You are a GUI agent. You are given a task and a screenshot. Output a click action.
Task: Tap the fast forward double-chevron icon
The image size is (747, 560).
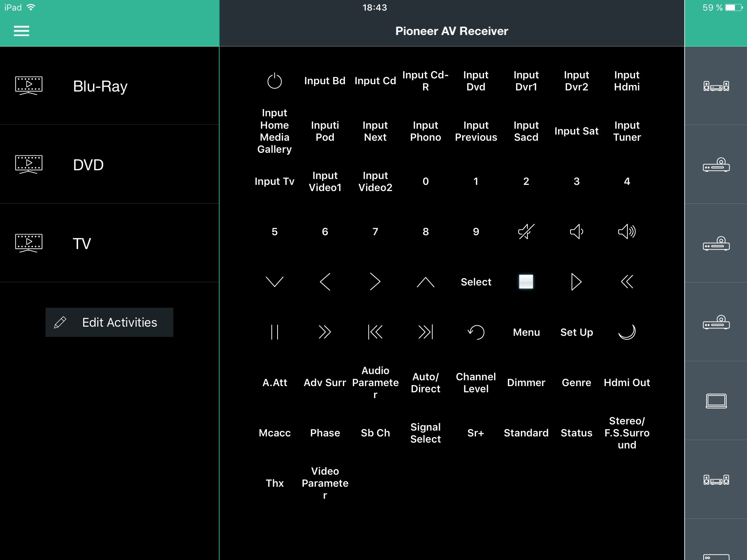point(325,332)
